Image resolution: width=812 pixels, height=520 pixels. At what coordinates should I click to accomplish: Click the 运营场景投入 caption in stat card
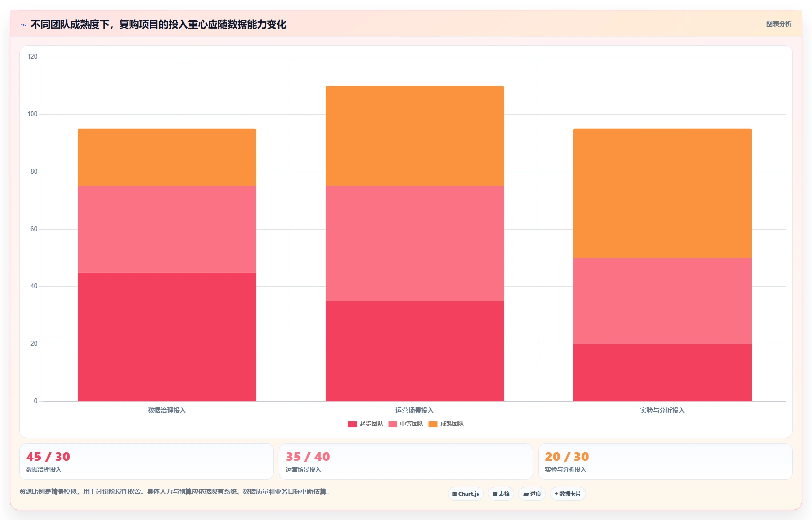tap(303, 470)
